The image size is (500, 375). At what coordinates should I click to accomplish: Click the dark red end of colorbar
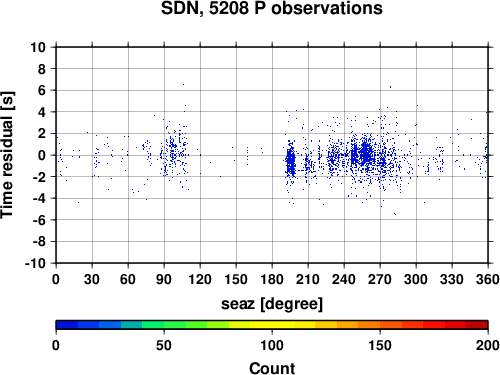click(x=477, y=325)
